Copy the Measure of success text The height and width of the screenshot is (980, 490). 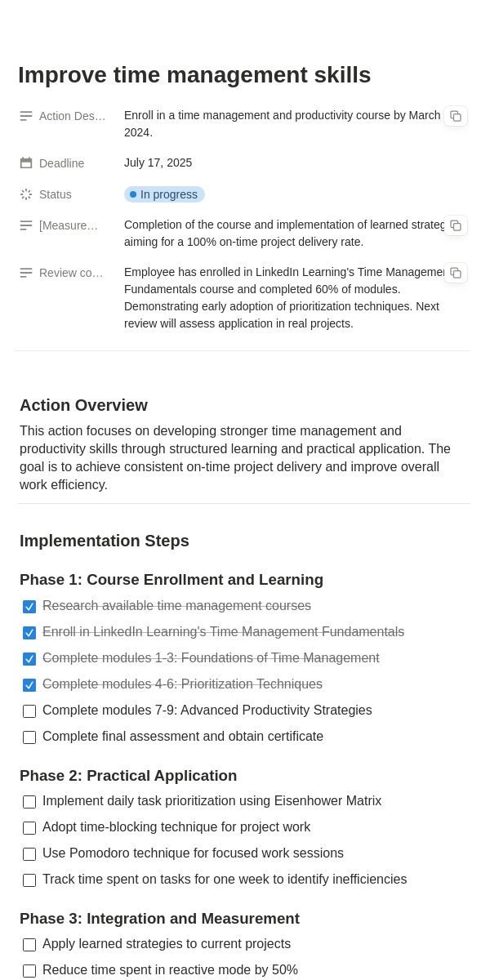tap(456, 225)
